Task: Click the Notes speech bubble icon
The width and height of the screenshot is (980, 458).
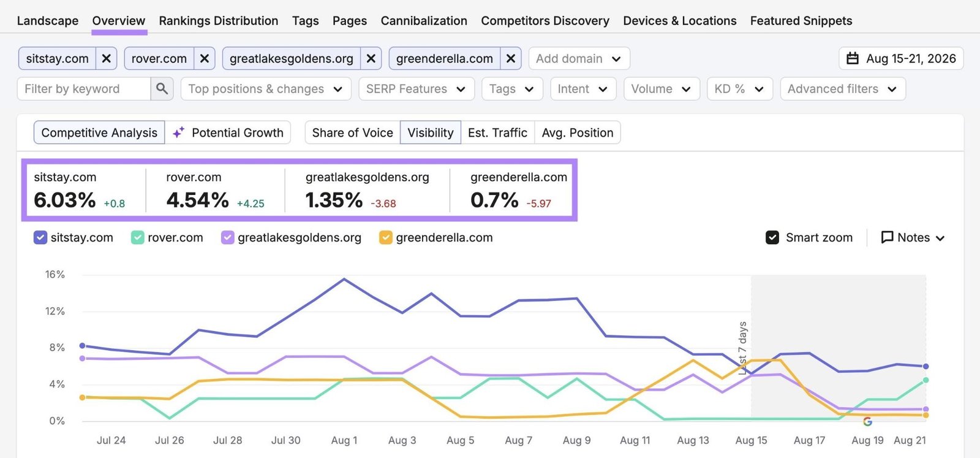Action: [887, 237]
